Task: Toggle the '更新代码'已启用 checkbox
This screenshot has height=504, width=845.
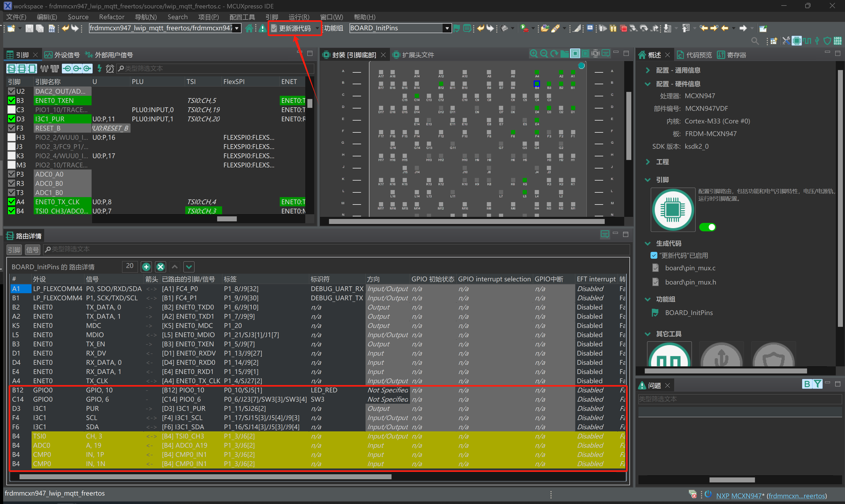Action: click(653, 255)
